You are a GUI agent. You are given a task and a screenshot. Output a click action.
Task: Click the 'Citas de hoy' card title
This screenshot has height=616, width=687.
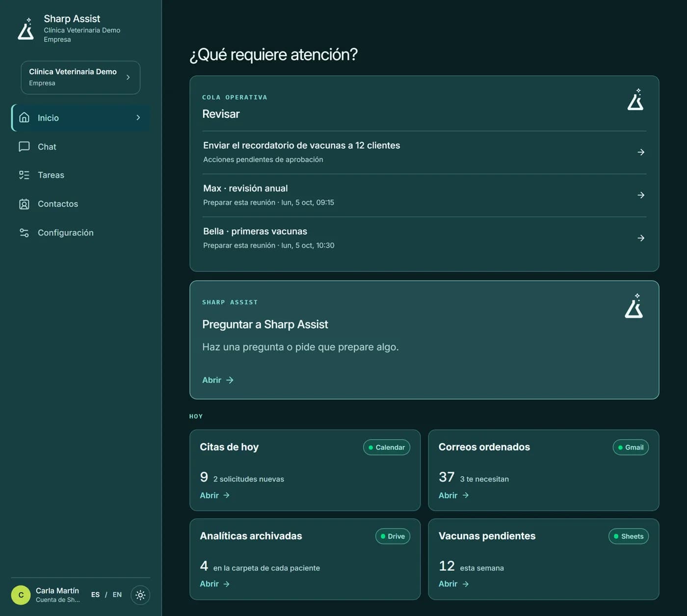[x=229, y=447]
